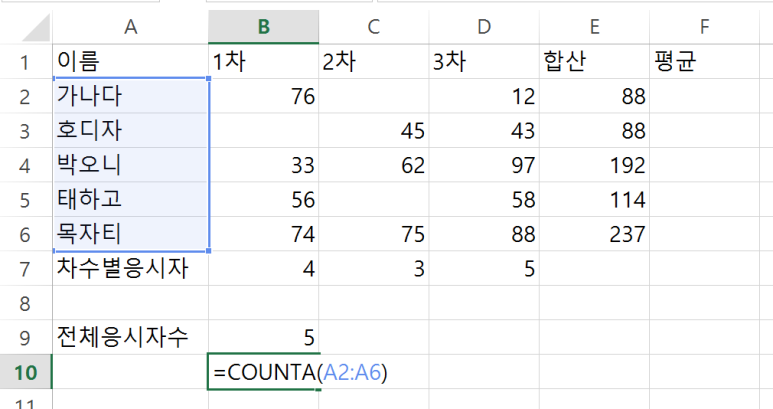Viewport: 773px width, 409px height.
Task: Click the cell with value 237
Action: tap(595, 234)
